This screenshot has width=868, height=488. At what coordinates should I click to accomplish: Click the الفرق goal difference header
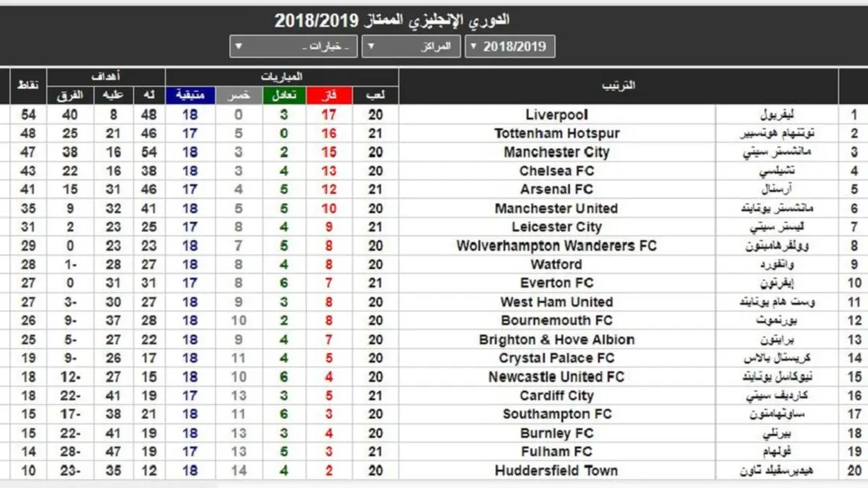click(70, 95)
